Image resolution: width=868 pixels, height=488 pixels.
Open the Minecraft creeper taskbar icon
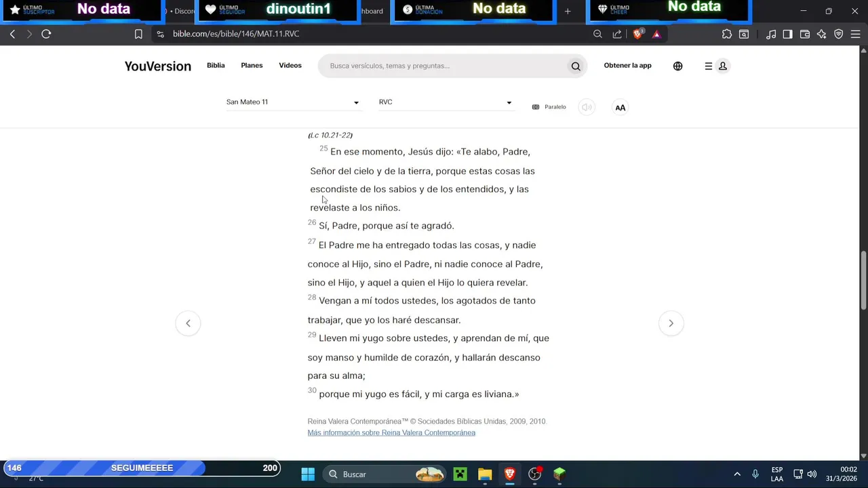(x=460, y=474)
